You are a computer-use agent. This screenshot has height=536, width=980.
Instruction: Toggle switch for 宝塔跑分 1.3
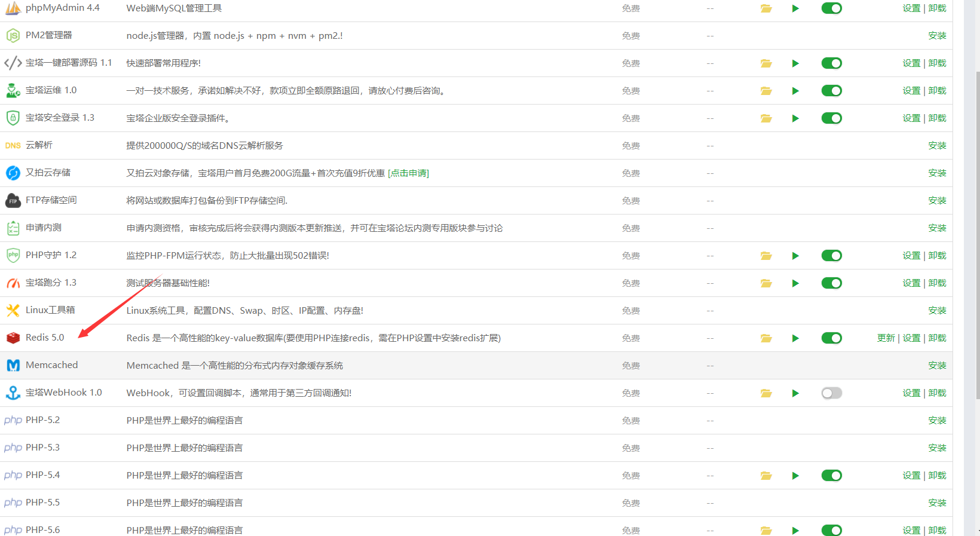pos(832,283)
